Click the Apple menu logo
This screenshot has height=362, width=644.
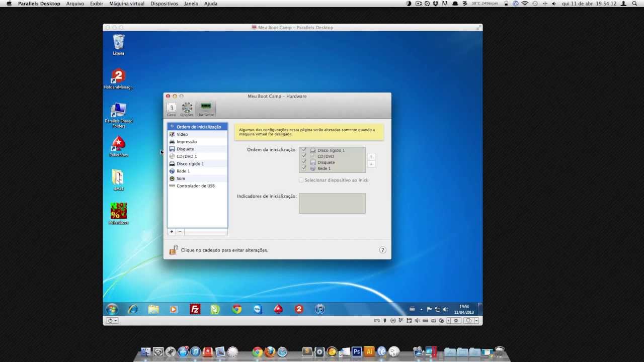[9, 4]
